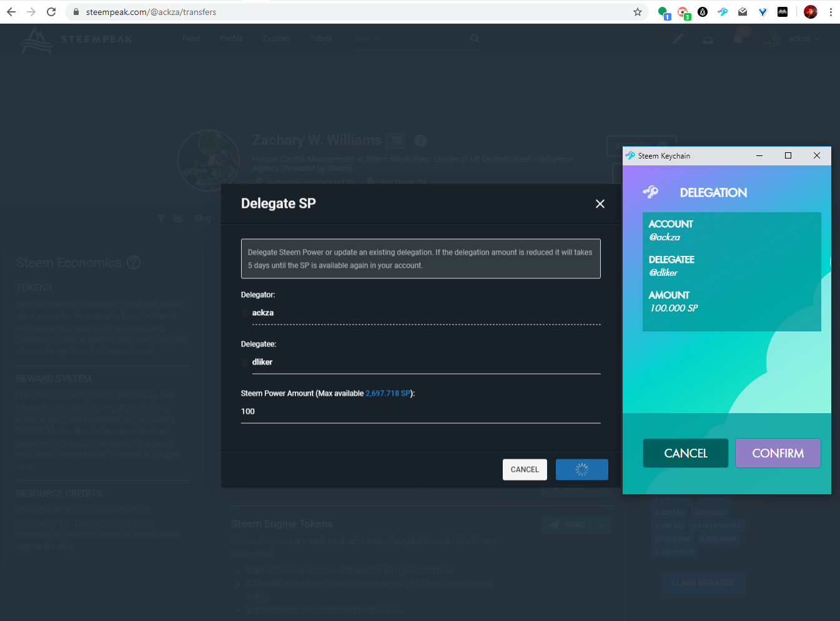The width and height of the screenshot is (840, 621).
Task: View site info via the padlock icon
Action: (x=76, y=12)
